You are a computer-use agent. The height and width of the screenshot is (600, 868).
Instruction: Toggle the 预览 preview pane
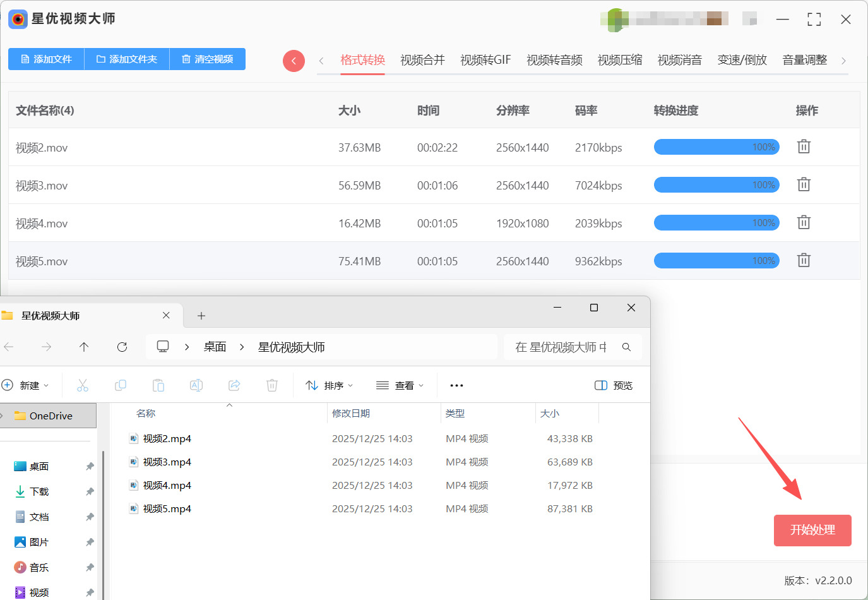point(614,385)
